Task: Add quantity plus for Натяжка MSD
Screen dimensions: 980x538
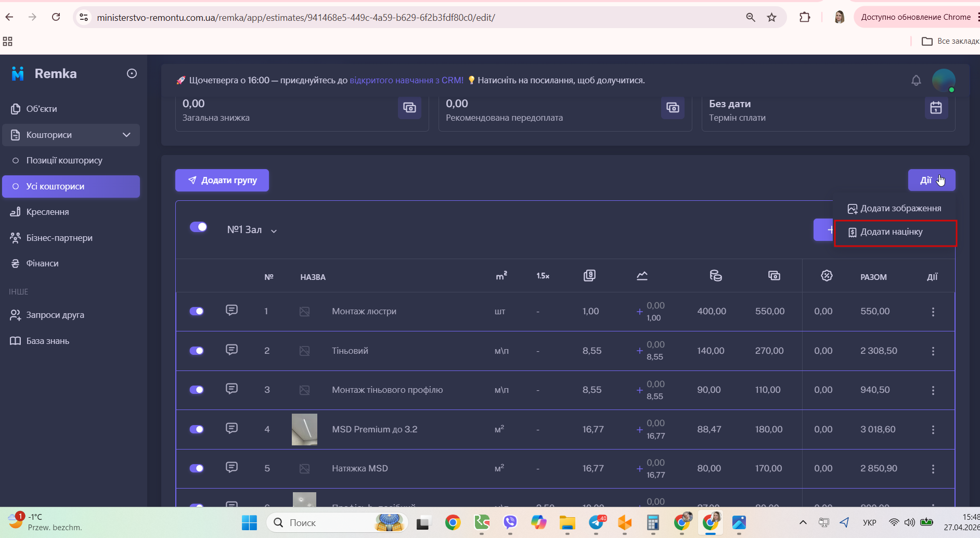Action: coord(639,469)
